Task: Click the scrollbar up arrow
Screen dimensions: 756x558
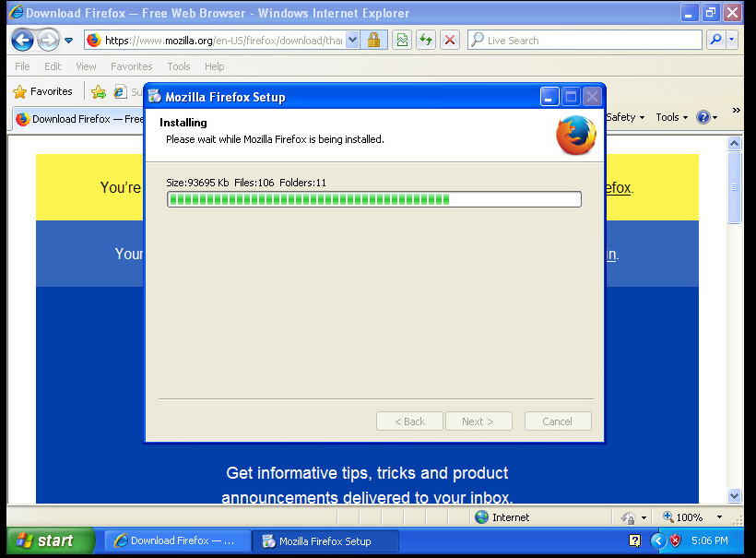Action: [x=734, y=143]
